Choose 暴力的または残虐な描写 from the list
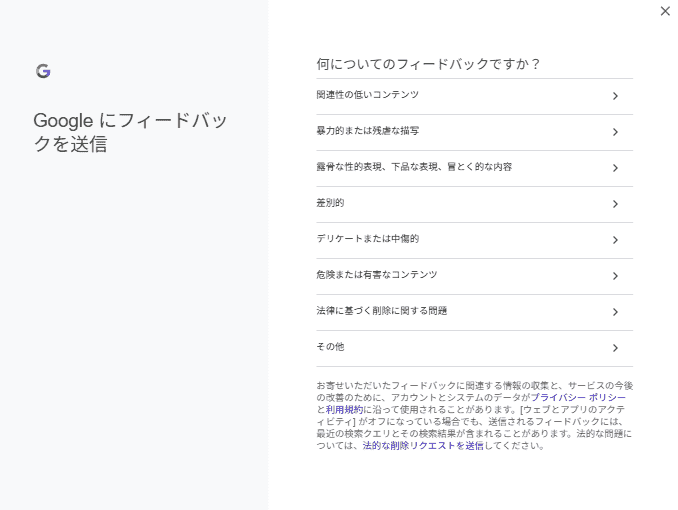678x510 pixels. tap(367, 131)
